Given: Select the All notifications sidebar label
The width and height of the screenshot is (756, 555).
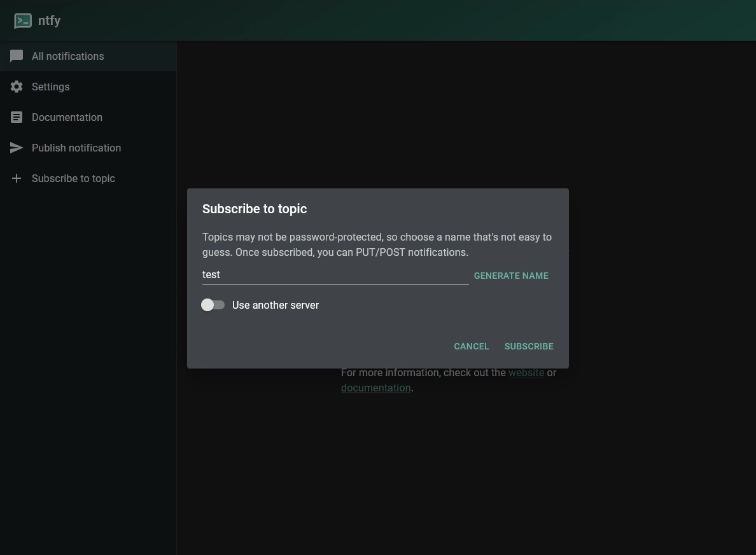Looking at the screenshot, I should [x=67, y=56].
